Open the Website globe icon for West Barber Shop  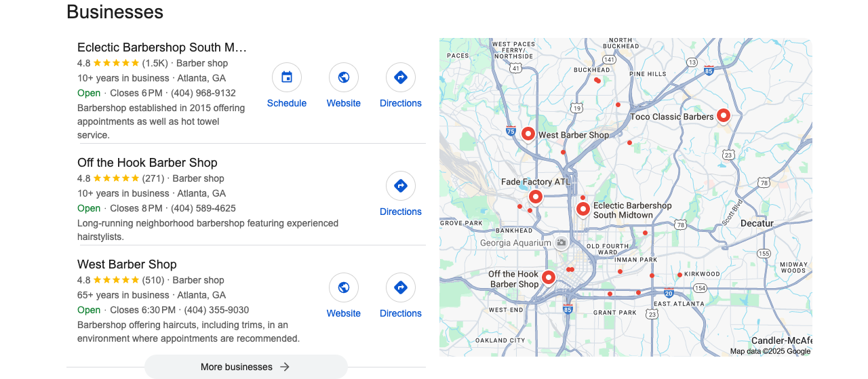[344, 287]
